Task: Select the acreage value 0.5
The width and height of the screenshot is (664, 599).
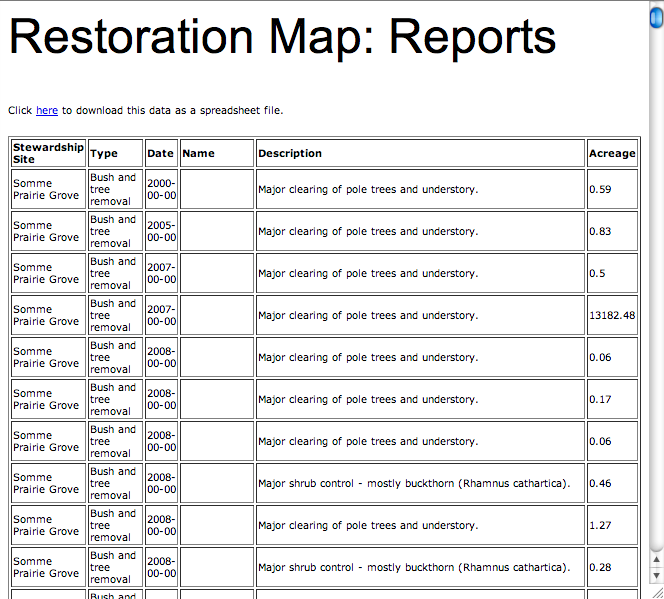Action: (x=597, y=273)
